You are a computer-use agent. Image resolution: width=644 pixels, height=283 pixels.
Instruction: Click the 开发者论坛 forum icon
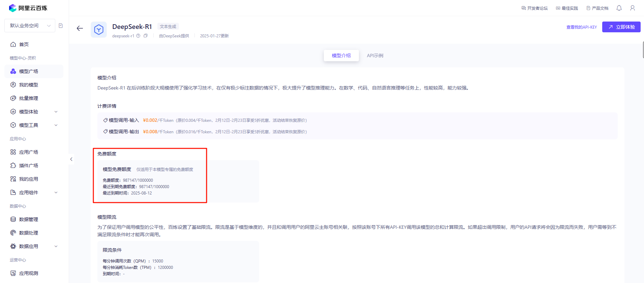pos(524,8)
